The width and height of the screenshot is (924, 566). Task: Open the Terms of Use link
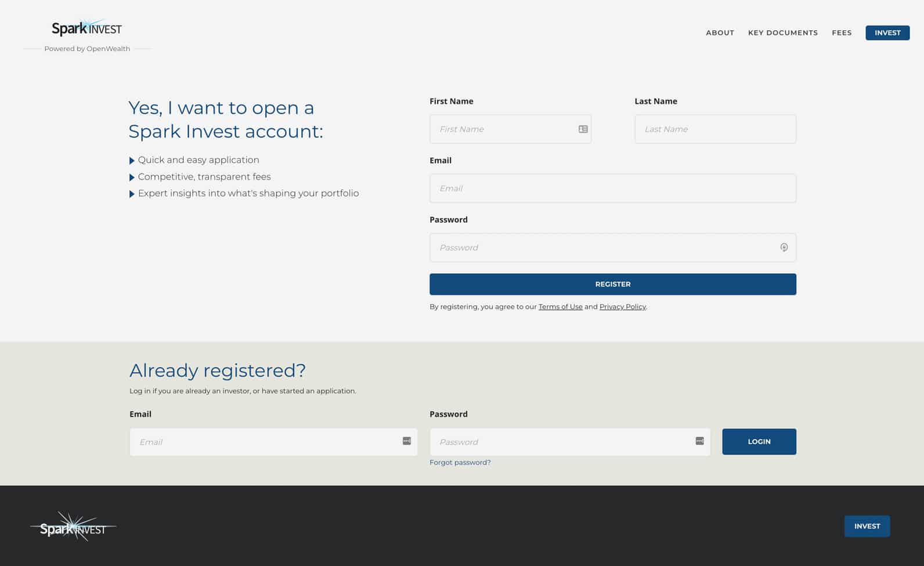[560, 307]
